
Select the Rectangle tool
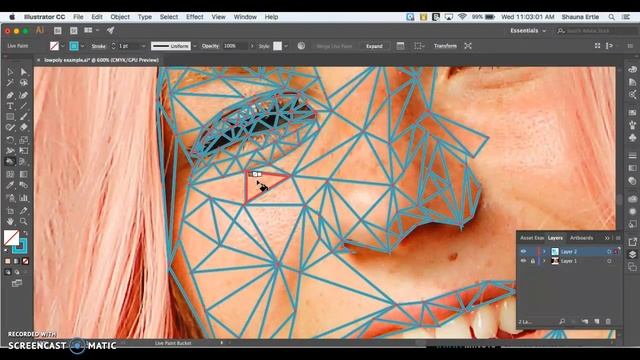pos(10,117)
